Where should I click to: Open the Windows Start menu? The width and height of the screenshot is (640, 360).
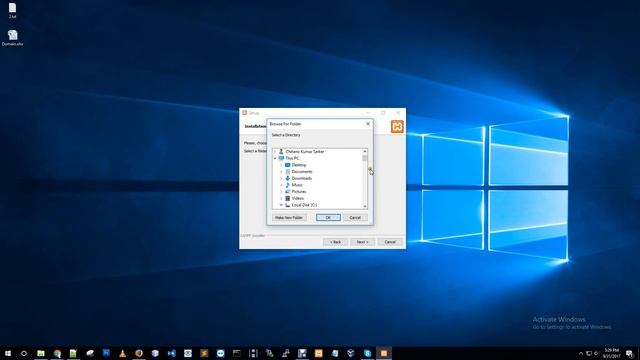(8, 353)
